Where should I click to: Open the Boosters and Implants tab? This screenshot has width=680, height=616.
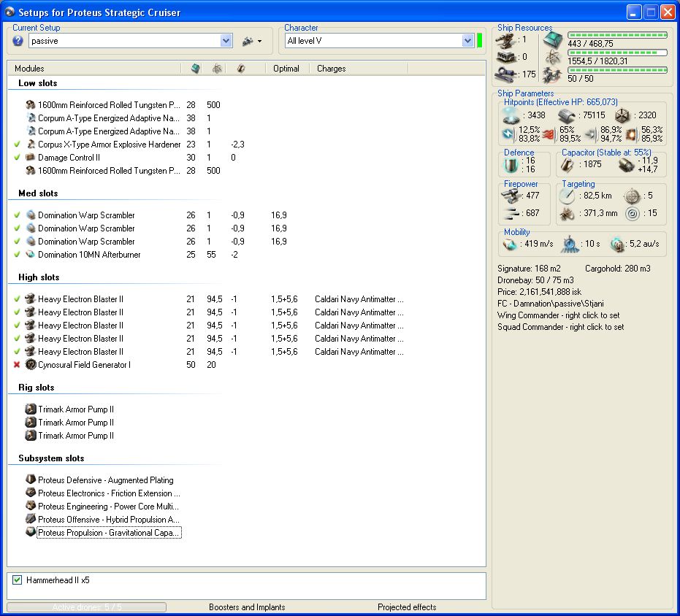coord(247,607)
